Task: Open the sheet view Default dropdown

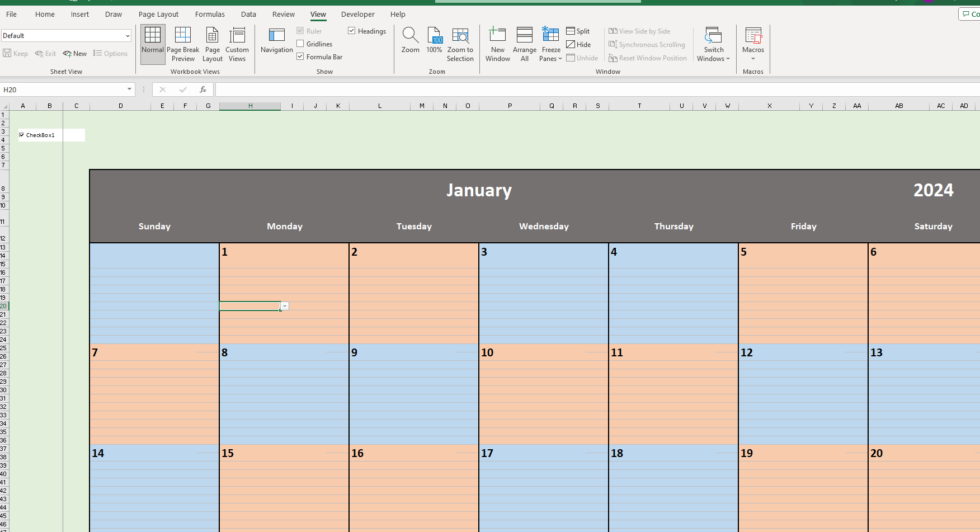Action: tap(128, 36)
